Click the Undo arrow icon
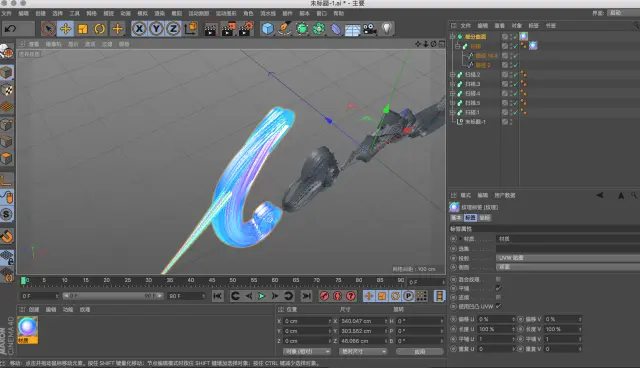 click(11, 29)
